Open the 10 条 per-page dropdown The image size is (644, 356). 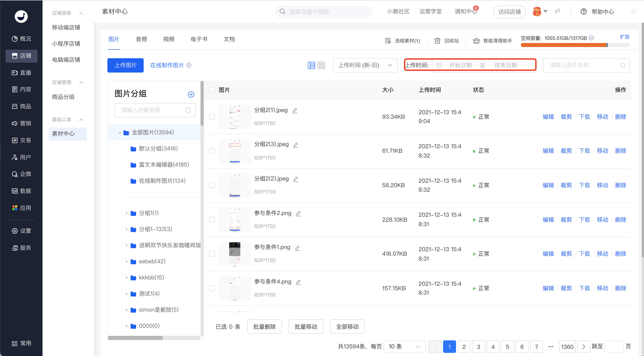(404, 347)
